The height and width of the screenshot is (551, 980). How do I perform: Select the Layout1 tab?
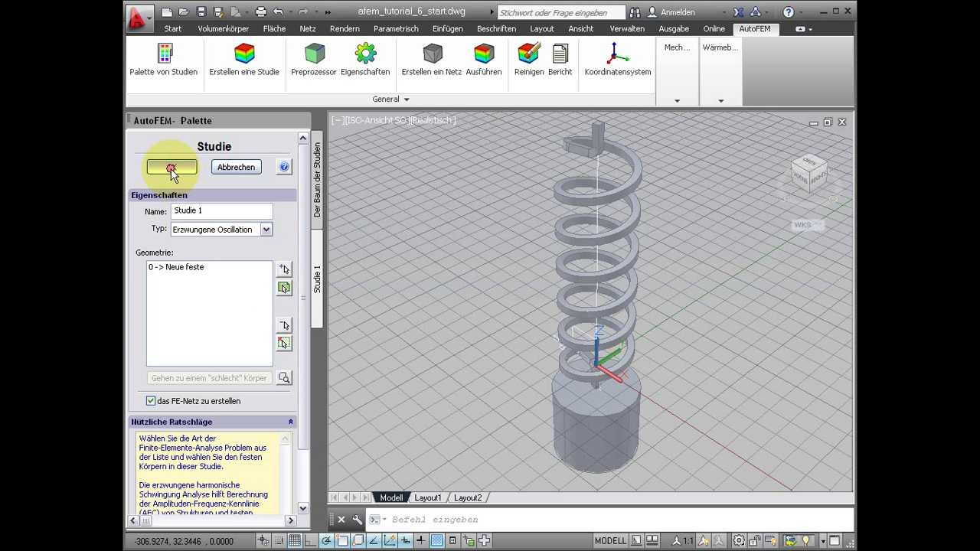click(427, 498)
